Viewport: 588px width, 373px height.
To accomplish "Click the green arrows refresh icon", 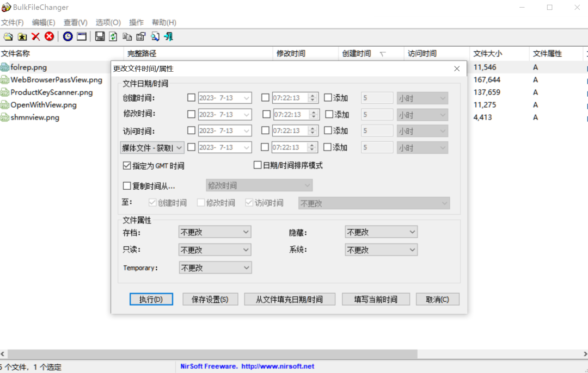I will [113, 36].
